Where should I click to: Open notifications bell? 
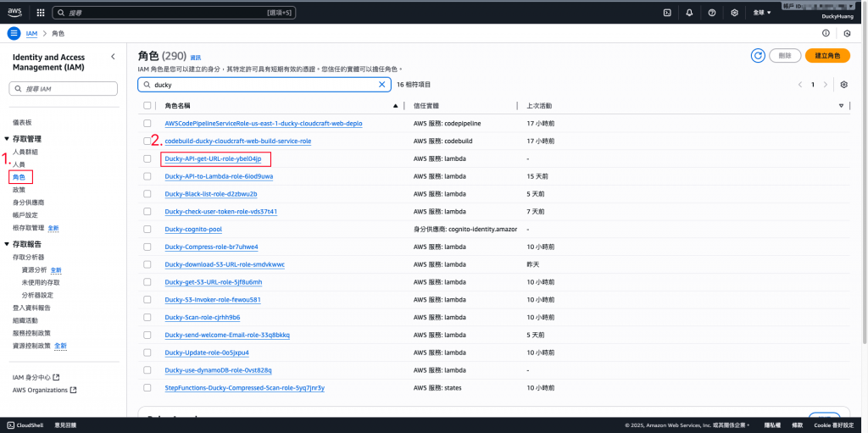[x=689, y=13]
